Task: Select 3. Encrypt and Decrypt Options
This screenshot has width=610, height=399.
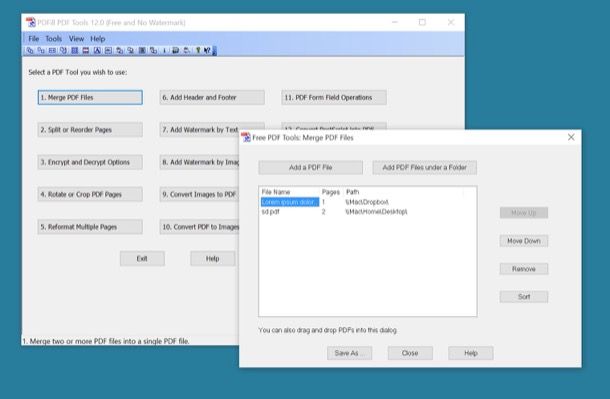Action: pyautogui.click(x=90, y=162)
